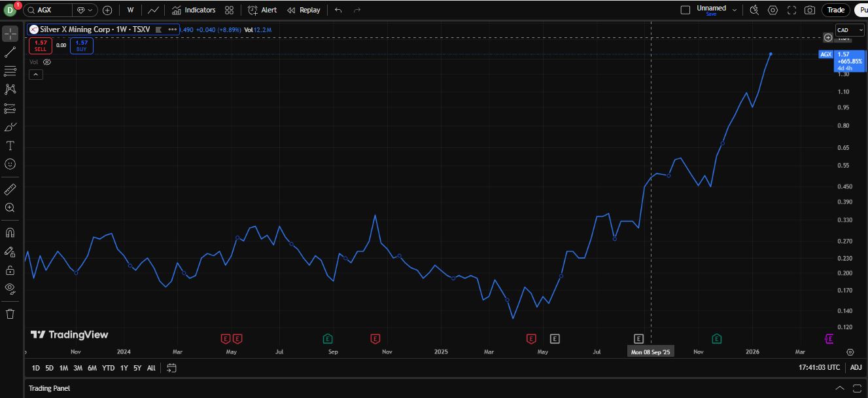Collapse the indicator legend arrow
Screen dimensions: 868x398
36,75
